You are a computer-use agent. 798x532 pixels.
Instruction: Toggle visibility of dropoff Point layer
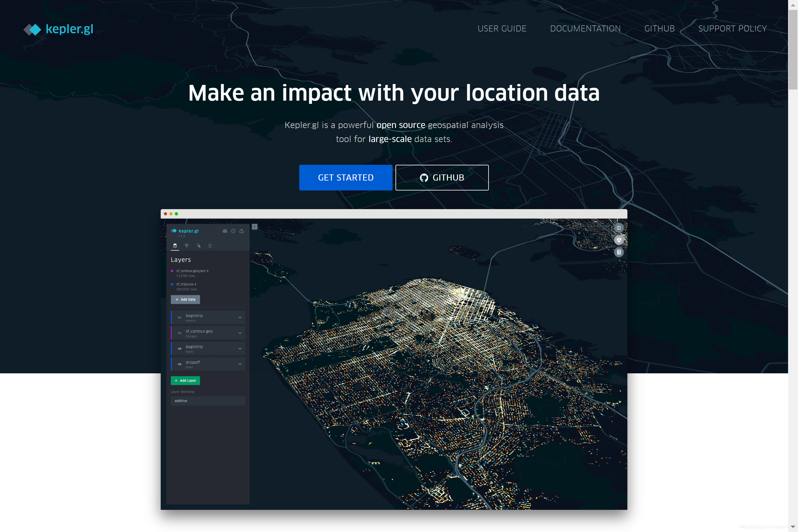pyautogui.click(x=179, y=364)
